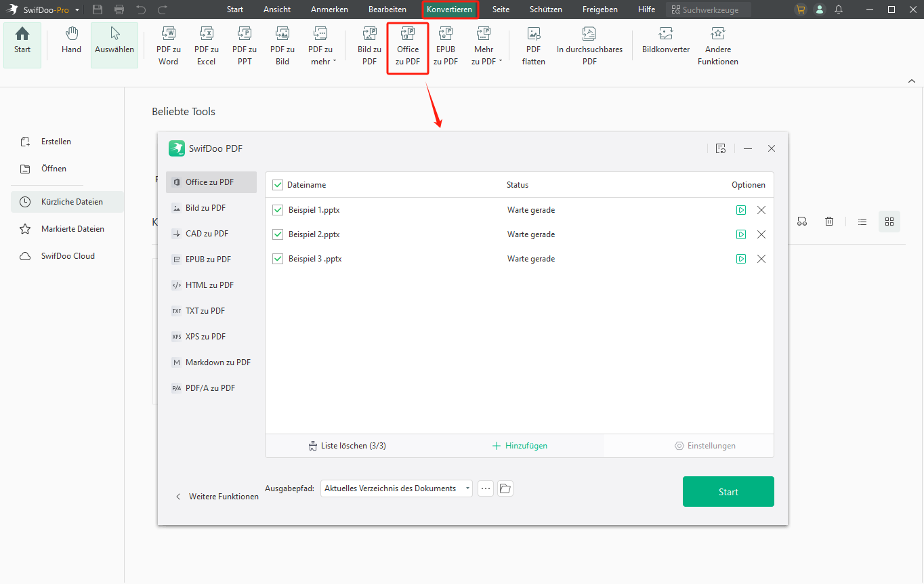Open Andere Funktionen in the ribbon

pos(718,46)
